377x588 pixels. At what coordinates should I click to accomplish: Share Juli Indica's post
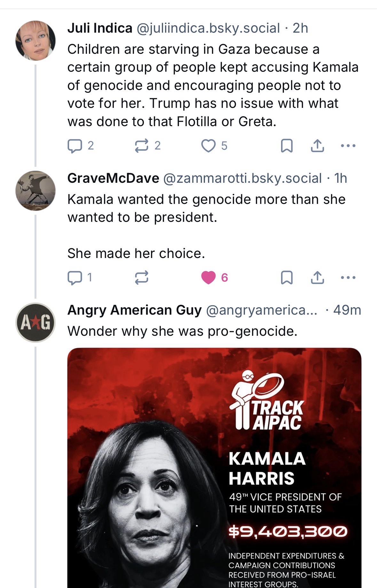(317, 146)
